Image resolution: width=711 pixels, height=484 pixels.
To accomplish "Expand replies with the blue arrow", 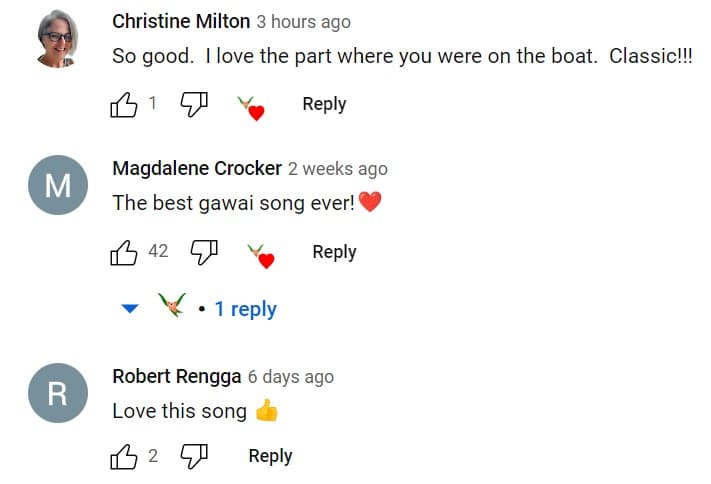I will tap(130, 308).
